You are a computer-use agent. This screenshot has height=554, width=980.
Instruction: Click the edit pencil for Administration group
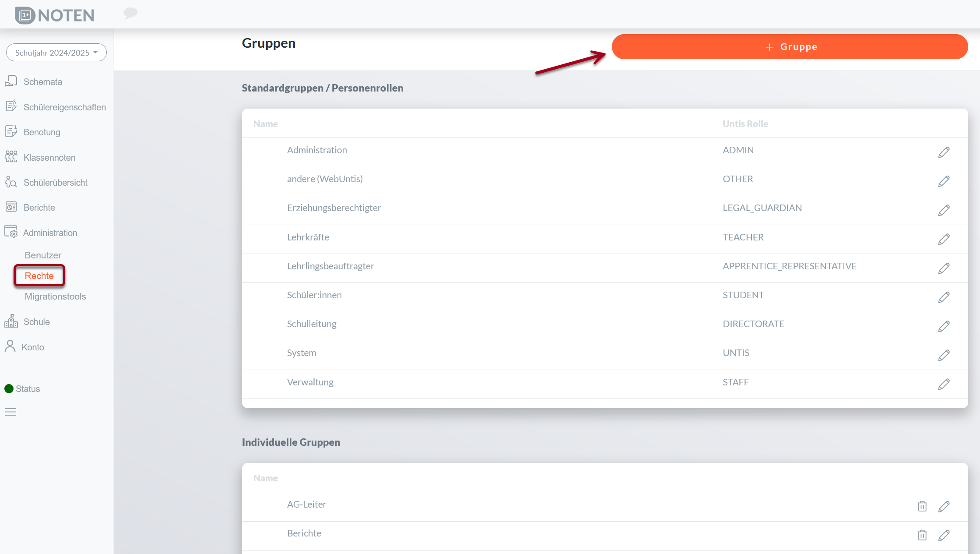[x=944, y=152]
